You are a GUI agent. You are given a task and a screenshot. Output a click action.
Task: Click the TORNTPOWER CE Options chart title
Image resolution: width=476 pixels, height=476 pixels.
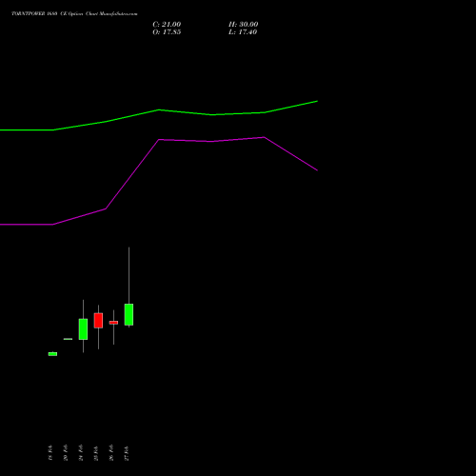[74, 14]
